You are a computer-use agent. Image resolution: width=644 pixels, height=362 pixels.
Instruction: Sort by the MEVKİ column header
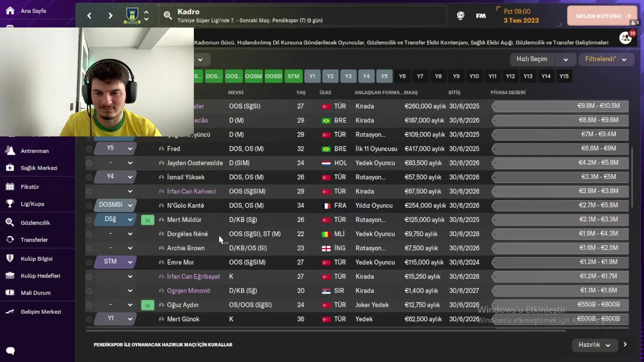pos(235,93)
